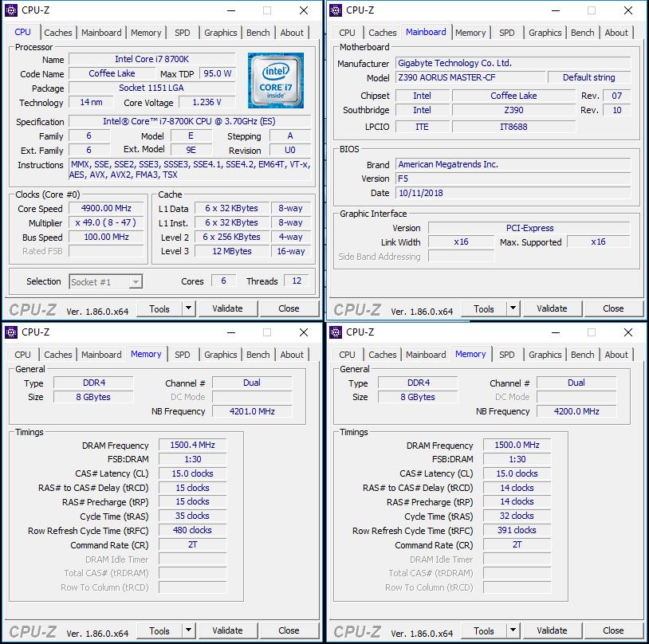Open Socket #1 selection dropdown
Screen dimensions: 649x644
click(105, 282)
